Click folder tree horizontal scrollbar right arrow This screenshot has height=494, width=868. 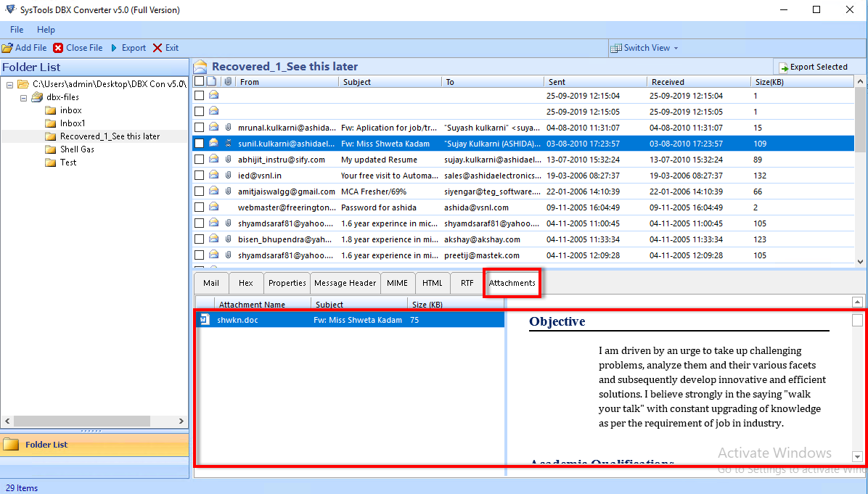pos(181,421)
